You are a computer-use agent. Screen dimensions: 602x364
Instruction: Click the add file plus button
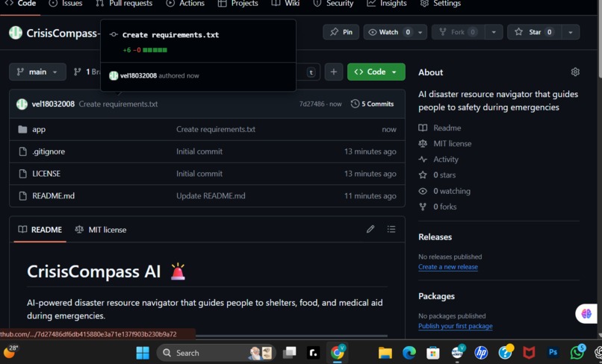[334, 72]
